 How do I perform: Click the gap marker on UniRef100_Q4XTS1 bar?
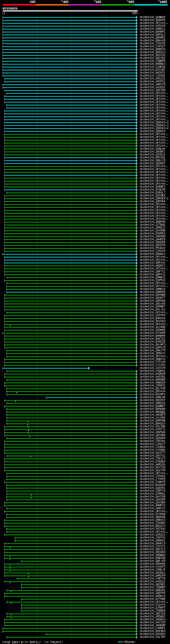31,457
